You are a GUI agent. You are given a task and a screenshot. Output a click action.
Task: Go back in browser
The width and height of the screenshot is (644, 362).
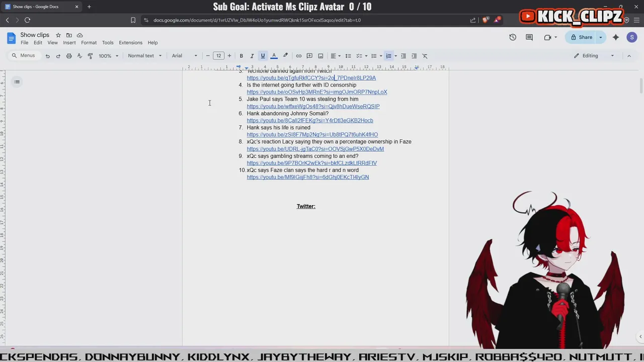[7, 20]
